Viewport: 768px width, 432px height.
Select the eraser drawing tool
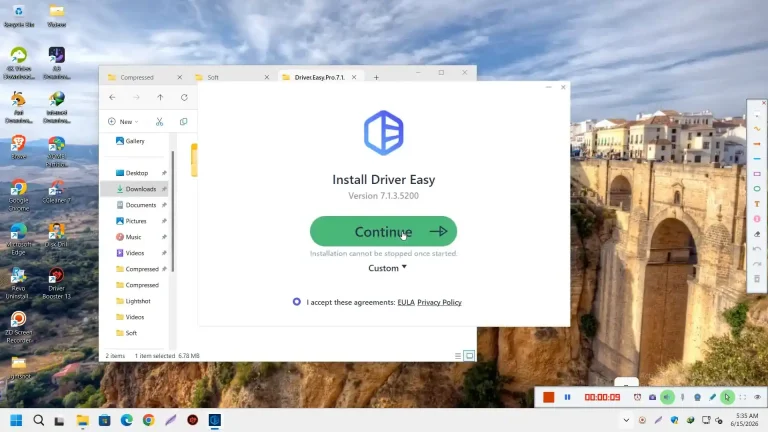coord(757,234)
